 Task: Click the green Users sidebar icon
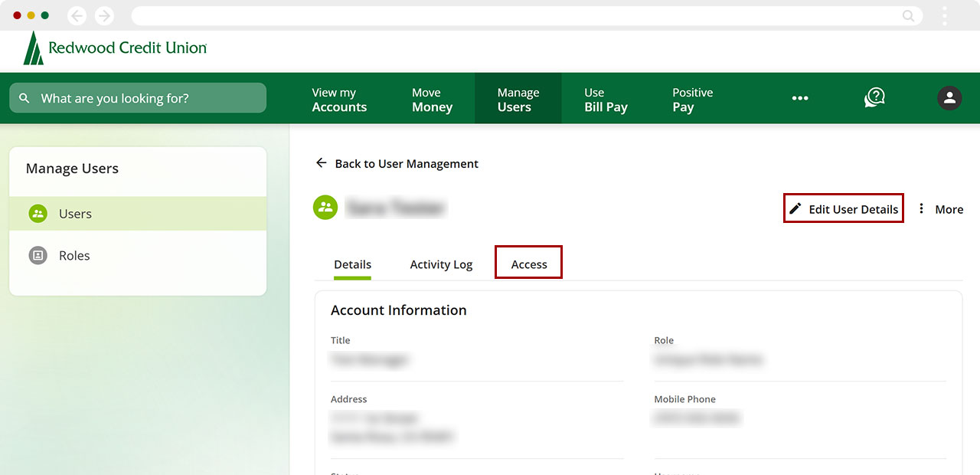click(38, 214)
